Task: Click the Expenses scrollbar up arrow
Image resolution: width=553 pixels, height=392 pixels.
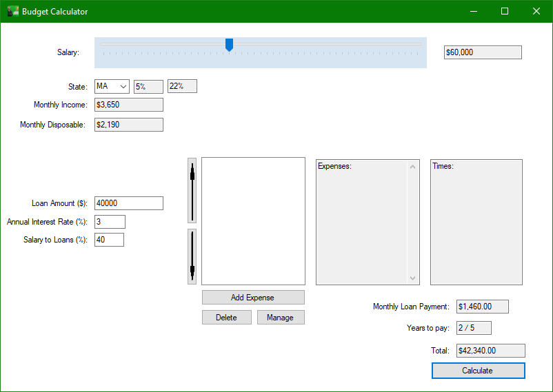Action: pos(412,167)
